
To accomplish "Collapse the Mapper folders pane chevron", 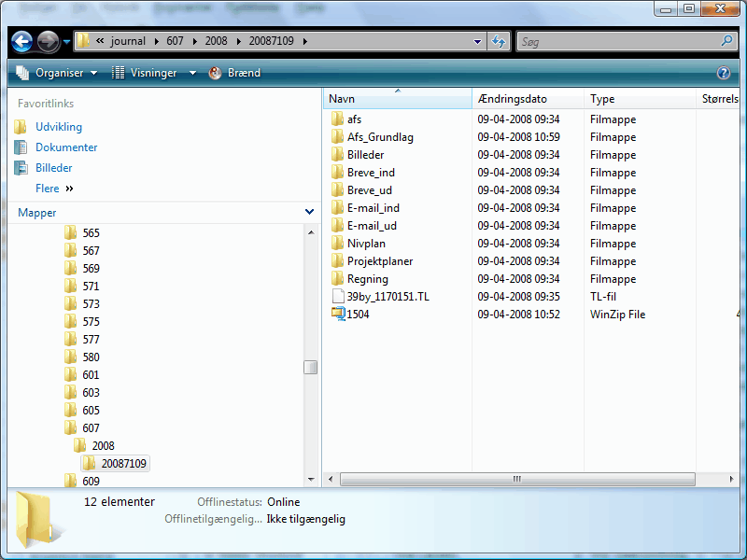I will 309,212.
